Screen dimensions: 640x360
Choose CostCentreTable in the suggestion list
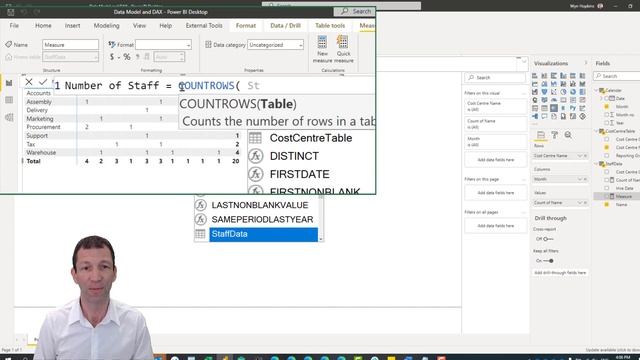311,138
